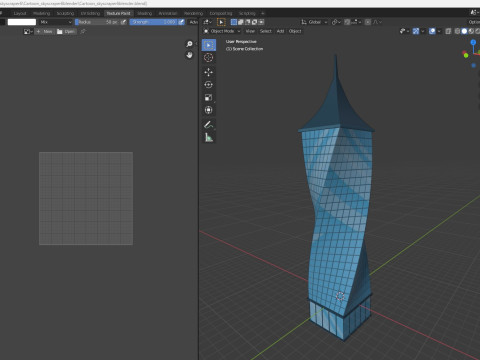Click the red X axis gizmo ball
The width and height of the screenshot is (480, 360).
tap(464, 52)
